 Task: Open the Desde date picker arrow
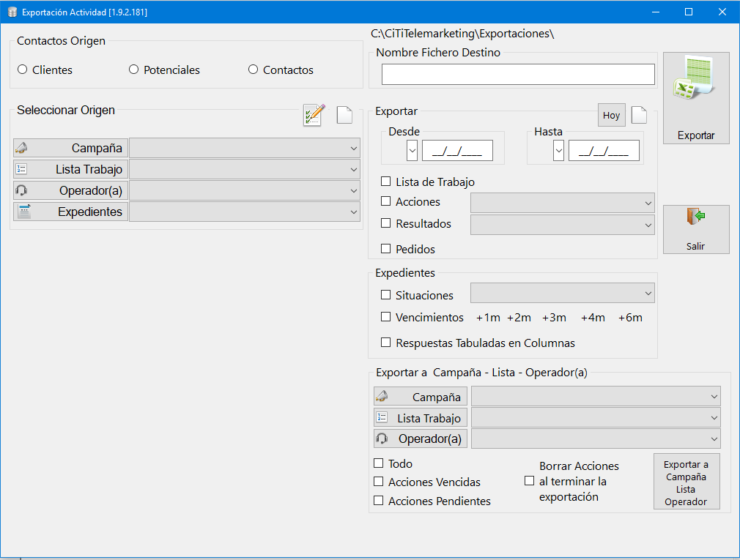pos(412,150)
